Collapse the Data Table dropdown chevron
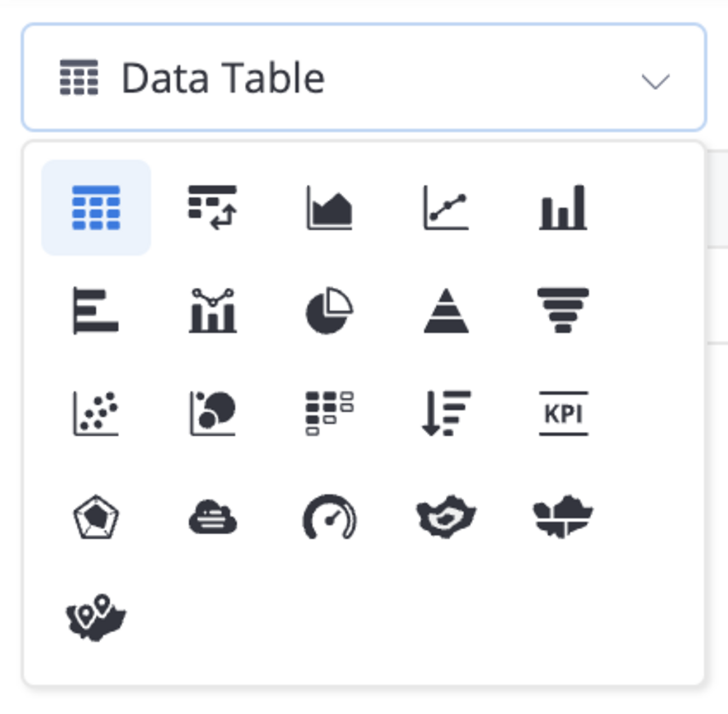The image size is (728, 714). tap(655, 81)
